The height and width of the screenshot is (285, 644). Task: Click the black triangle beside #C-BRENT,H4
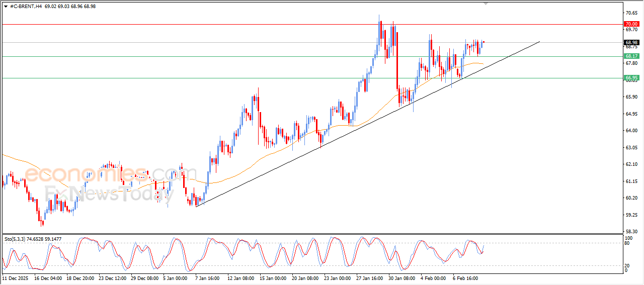[6, 6]
